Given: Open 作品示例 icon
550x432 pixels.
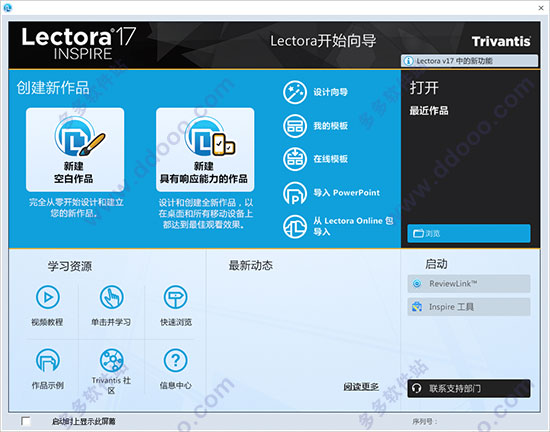Looking at the screenshot, I should [48, 360].
